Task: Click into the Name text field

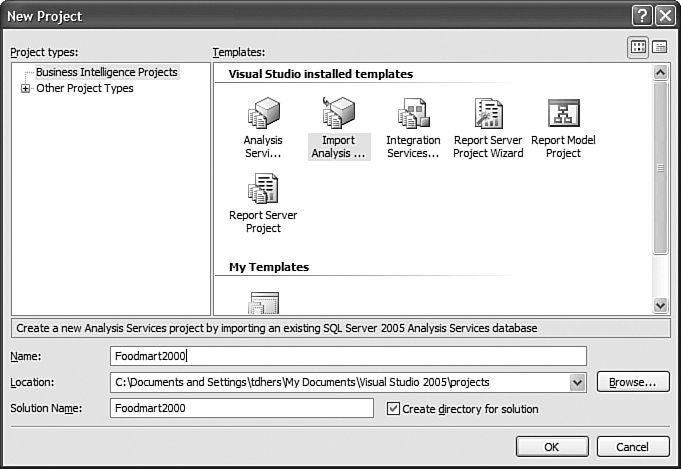Action: (348, 356)
